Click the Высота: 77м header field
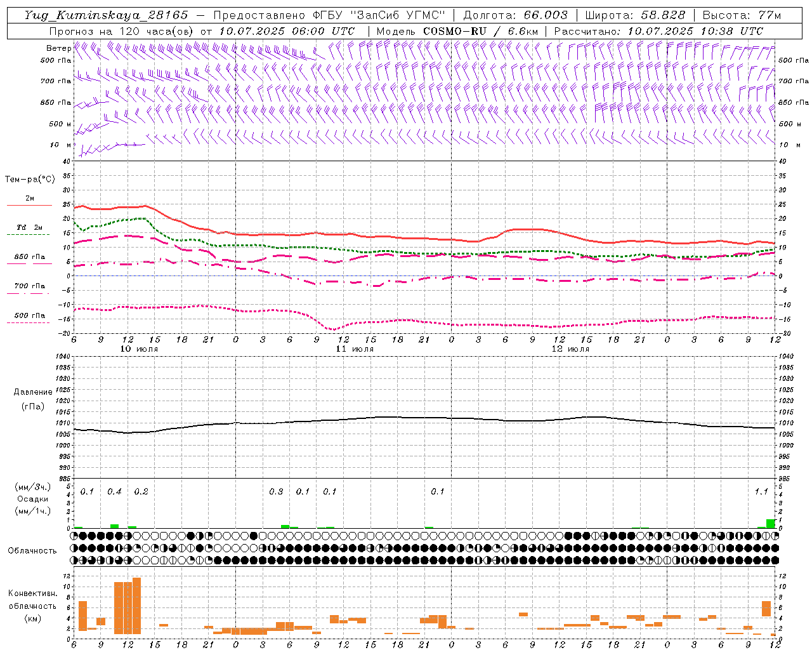Screen dimensions: 812x650 click(x=742, y=15)
